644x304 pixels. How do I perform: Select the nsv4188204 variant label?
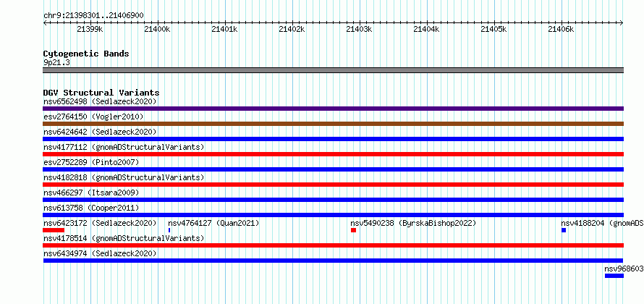pos(603,223)
